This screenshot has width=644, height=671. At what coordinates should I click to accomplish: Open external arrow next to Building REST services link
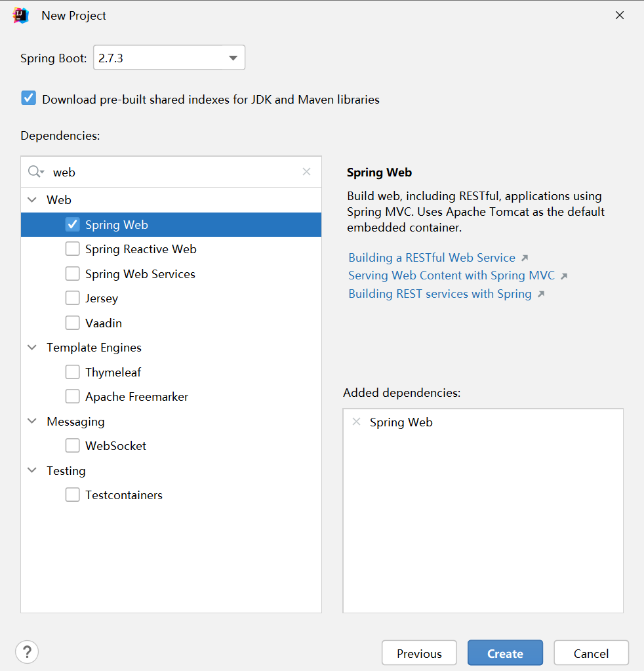pos(541,294)
